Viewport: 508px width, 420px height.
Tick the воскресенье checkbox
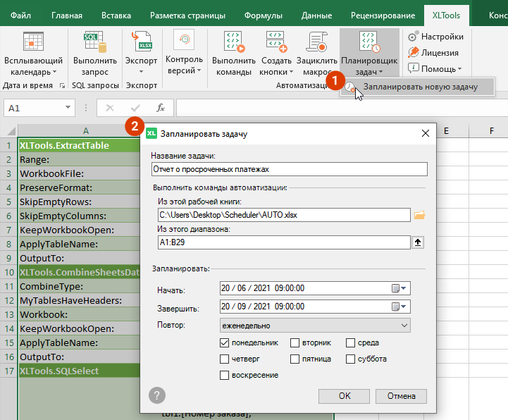coord(225,375)
